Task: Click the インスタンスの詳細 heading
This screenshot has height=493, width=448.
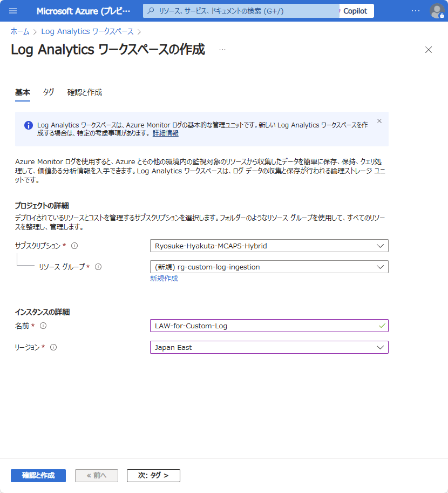Action: point(43,312)
